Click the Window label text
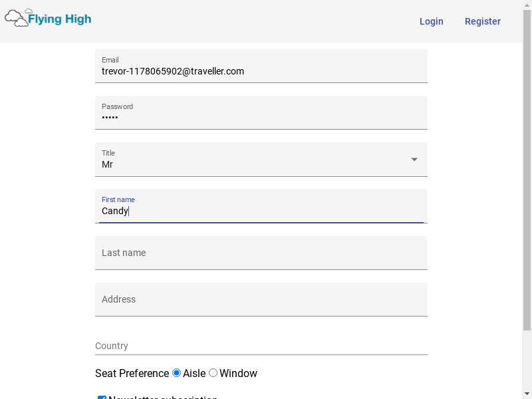 [238, 373]
